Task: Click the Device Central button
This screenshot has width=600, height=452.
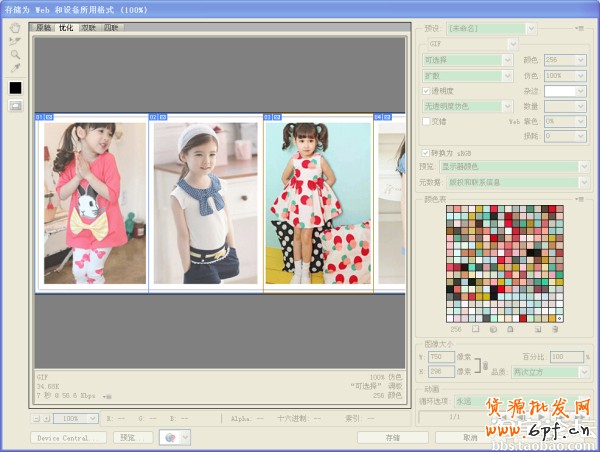Action: tap(70, 437)
